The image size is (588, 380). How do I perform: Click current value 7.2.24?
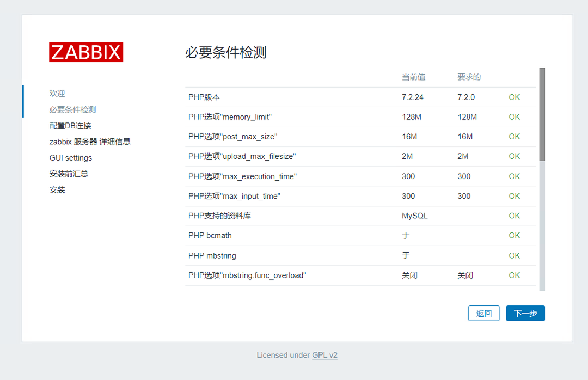pos(413,97)
